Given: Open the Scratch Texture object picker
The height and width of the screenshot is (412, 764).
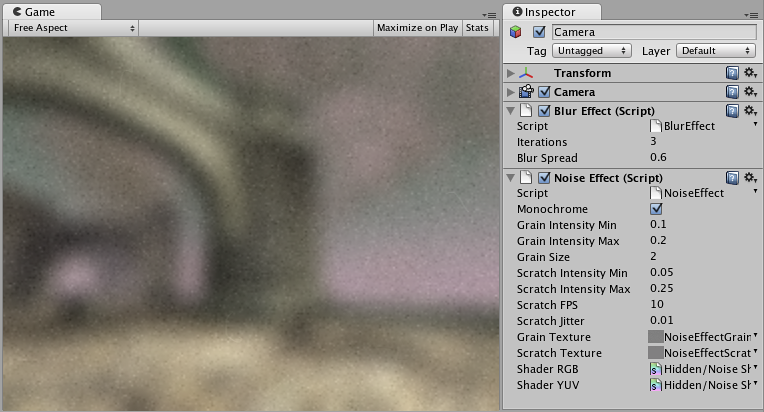Looking at the screenshot, I should click(755, 352).
